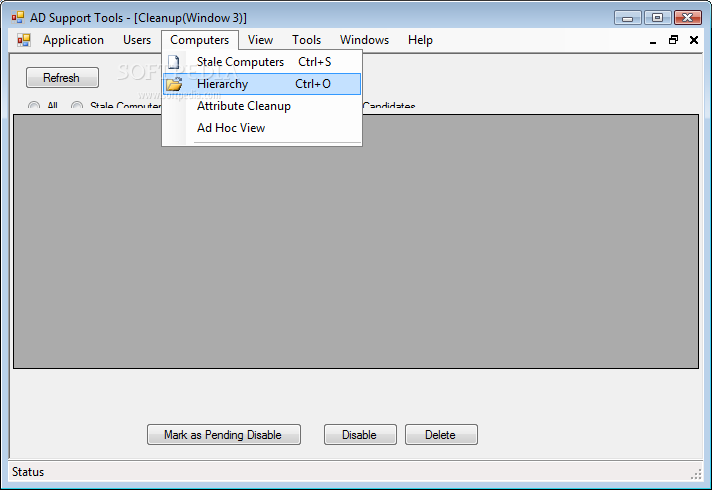Open the Windows menu
This screenshot has width=712, height=490.
tap(364, 40)
